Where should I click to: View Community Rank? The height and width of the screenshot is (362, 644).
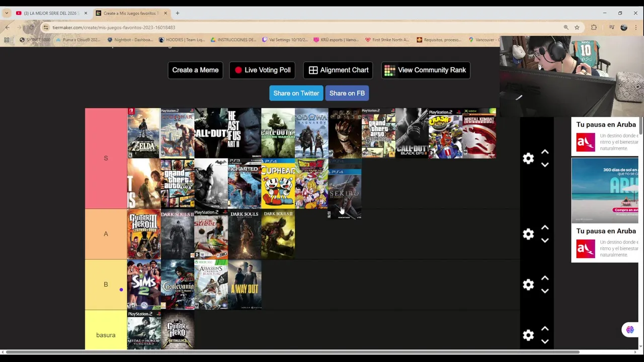(426, 70)
